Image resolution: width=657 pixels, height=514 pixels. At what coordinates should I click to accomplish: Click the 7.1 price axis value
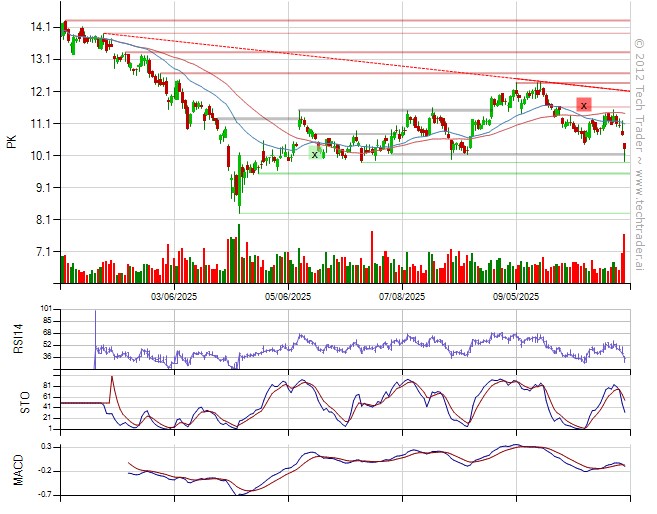point(44,251)
